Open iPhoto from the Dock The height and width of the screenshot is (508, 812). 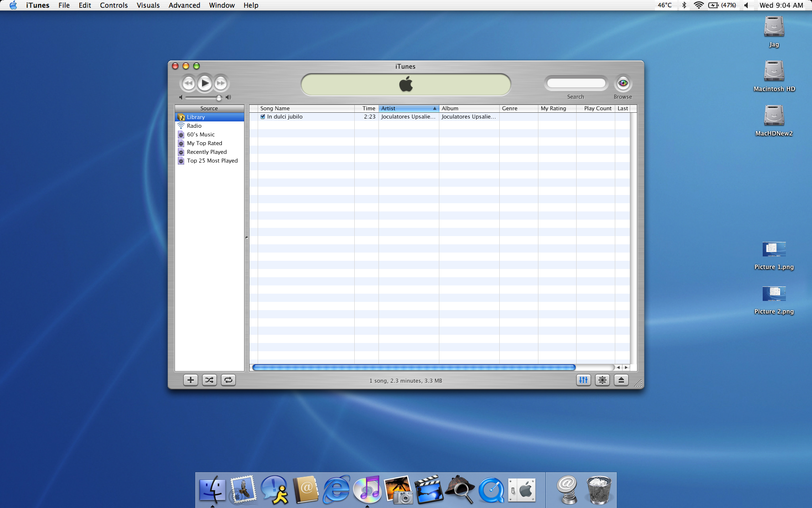399,490
